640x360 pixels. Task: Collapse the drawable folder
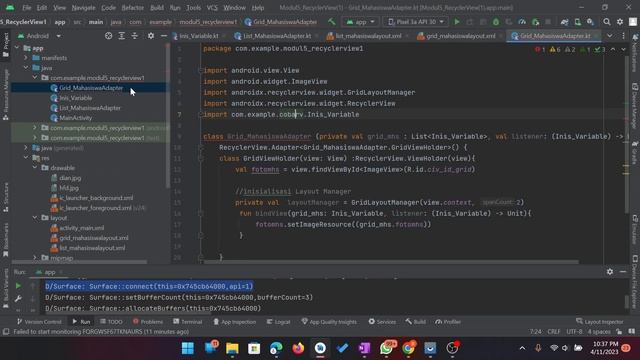point(35,168)
